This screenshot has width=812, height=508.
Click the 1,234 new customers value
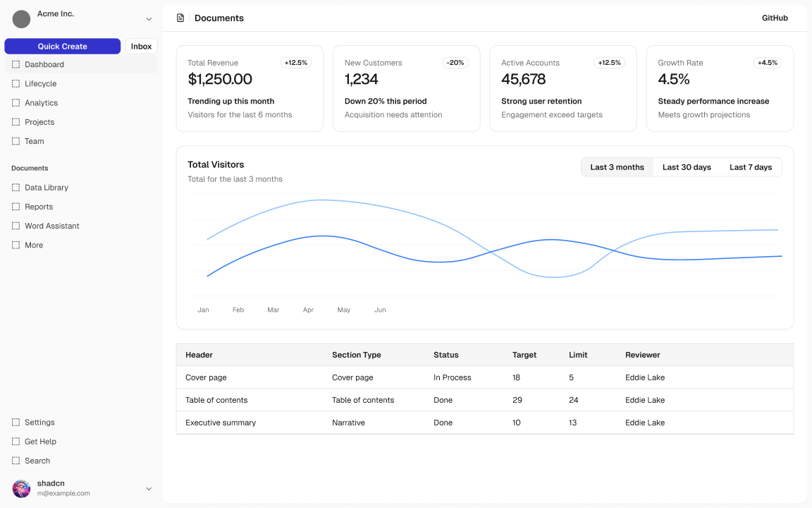coord(362,79)
